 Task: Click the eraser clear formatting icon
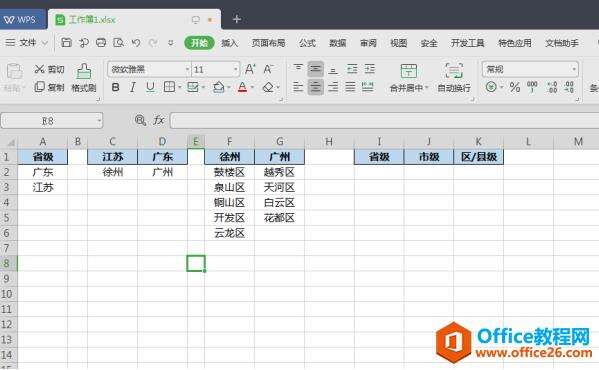(268, 87)
